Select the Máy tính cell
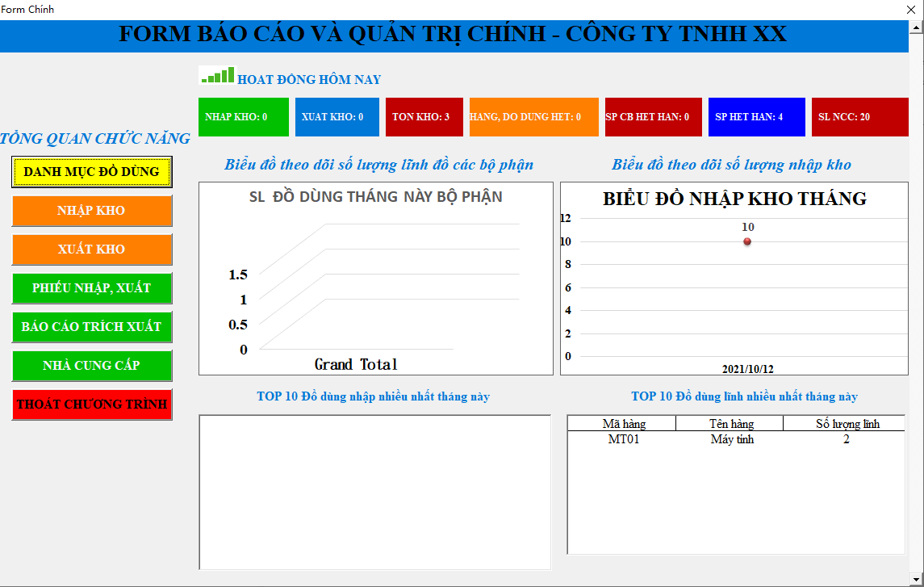The image size is (924, 587). pyautogui.click(x=732, y=440)
